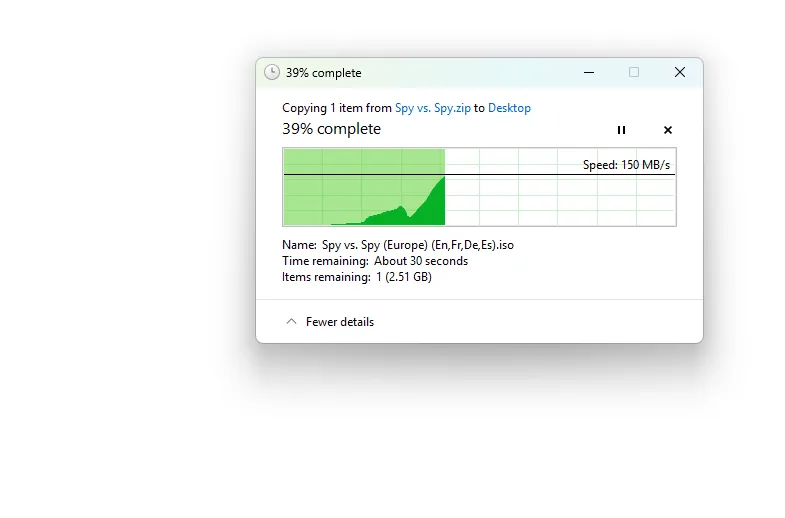Viewport: 785px width, 518px height.
Task: Open the Desktop destination link
Action: pyautogui.click(x=509, y=108)
